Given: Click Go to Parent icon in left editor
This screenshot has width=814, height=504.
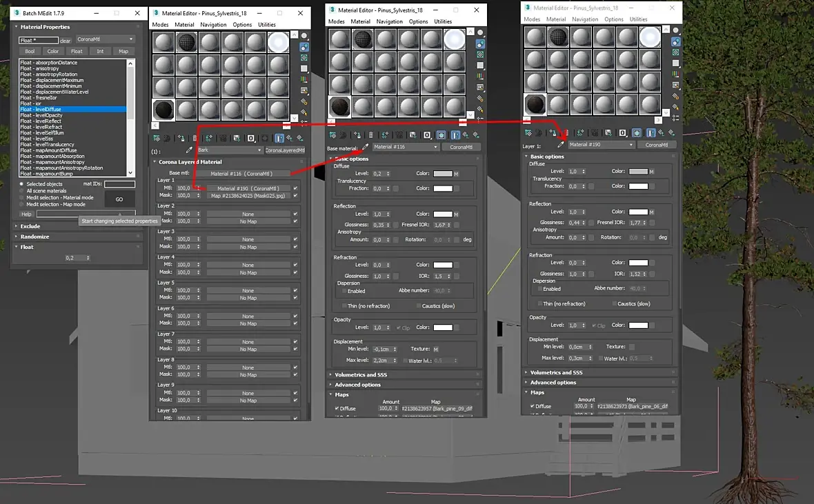Looking at the screenshot, I should (290, 138).
